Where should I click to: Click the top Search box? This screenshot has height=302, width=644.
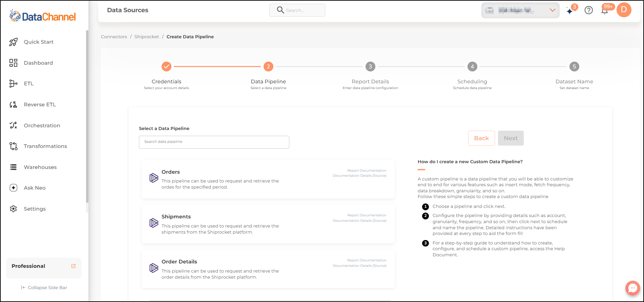coord(297,10)
